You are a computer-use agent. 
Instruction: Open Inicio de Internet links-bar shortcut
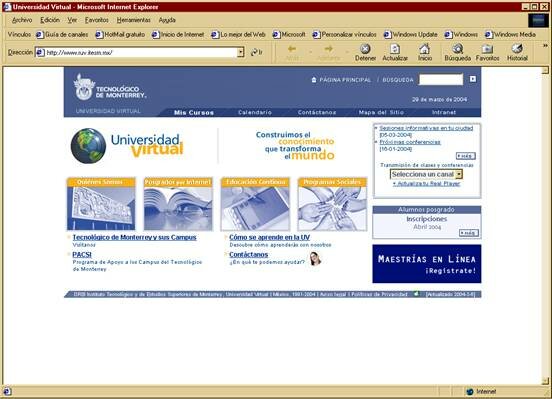[x=178, y=35]
